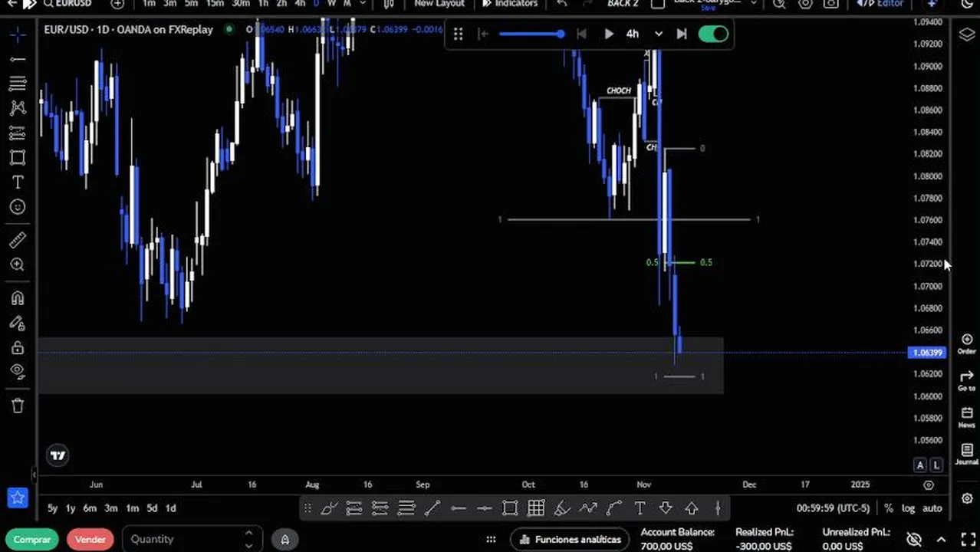Open the forecasting and position tools
This screenshot has height=552, width=980.
coord(18,133)
